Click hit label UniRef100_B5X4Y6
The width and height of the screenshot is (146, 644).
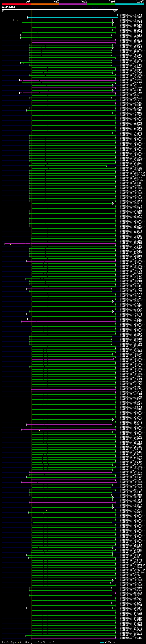131,490
